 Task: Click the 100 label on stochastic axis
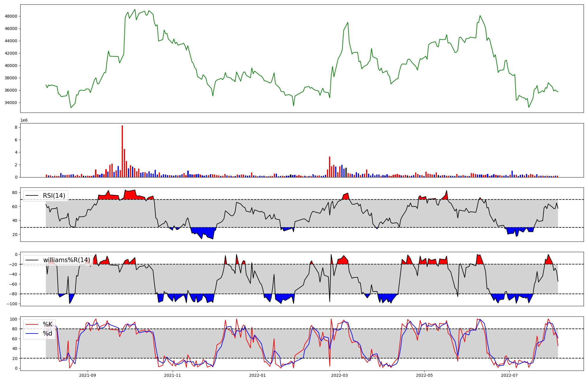point(14,319)
